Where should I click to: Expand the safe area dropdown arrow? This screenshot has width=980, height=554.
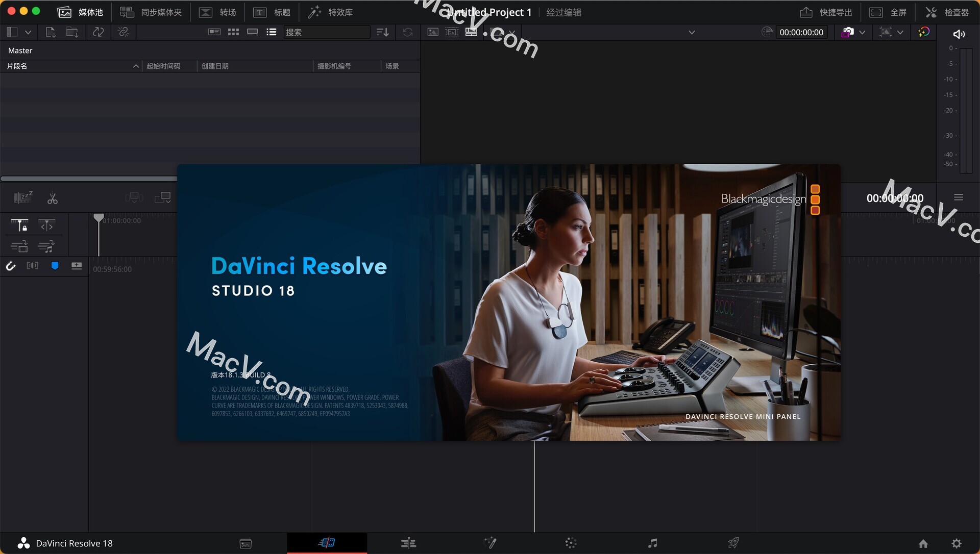point(900,32)
